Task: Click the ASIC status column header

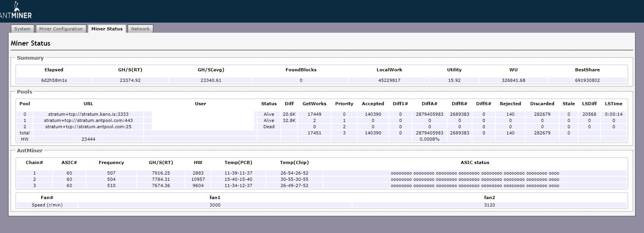Action: [475, 162]
